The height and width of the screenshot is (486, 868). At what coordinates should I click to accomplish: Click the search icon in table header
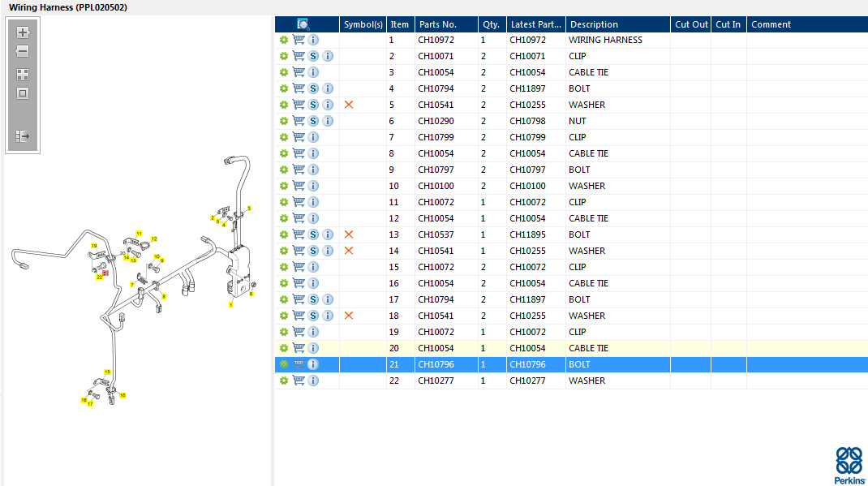(x=303, y=24)
